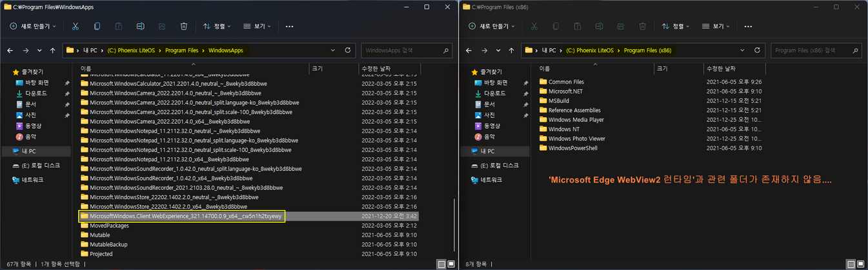Click Share icon in WindowsApps window toolbar
The image size is (868, 270).
162,26
